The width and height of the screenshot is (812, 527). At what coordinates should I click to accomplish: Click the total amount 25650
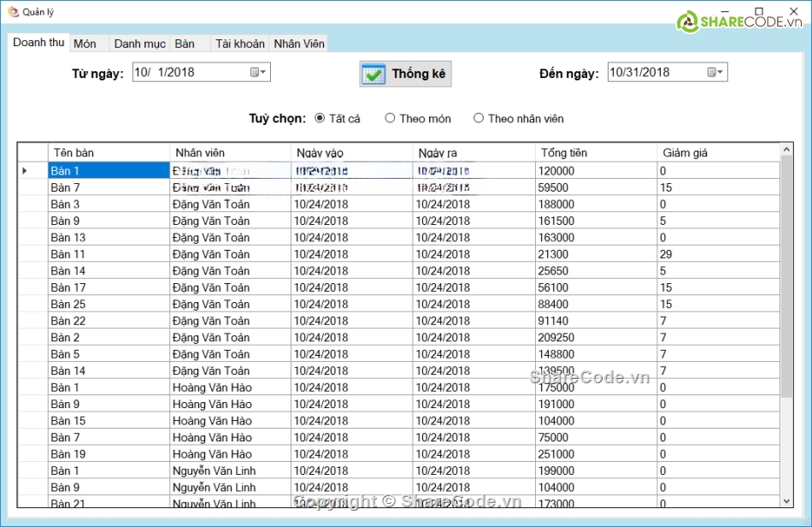coord(596,270)
